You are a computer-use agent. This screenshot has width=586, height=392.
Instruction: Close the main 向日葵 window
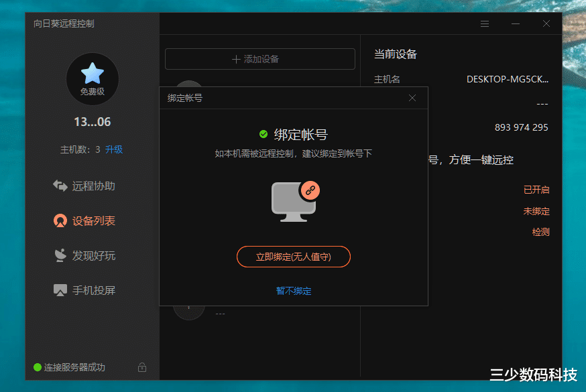546,23
